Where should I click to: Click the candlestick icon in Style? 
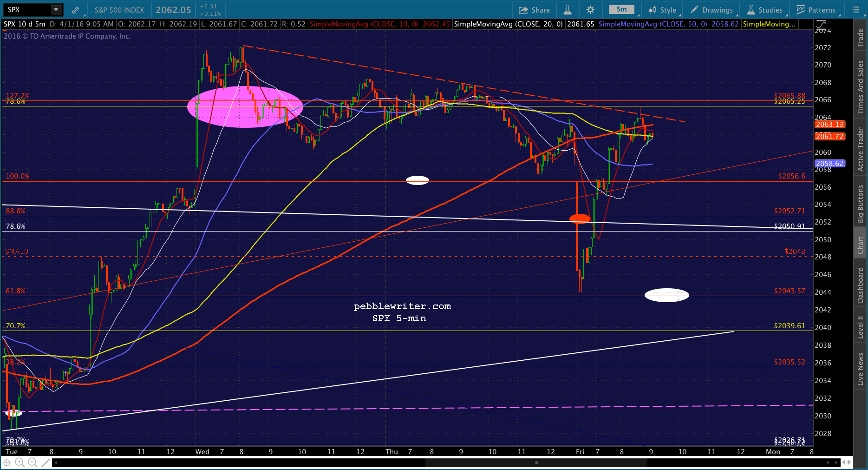653,10
